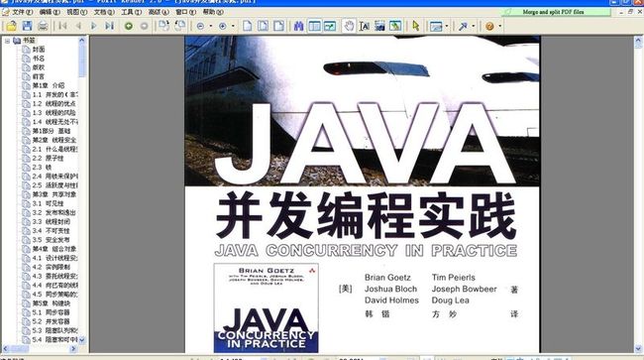
Task: Open the 帮助 menu
Action: point(213,12)
